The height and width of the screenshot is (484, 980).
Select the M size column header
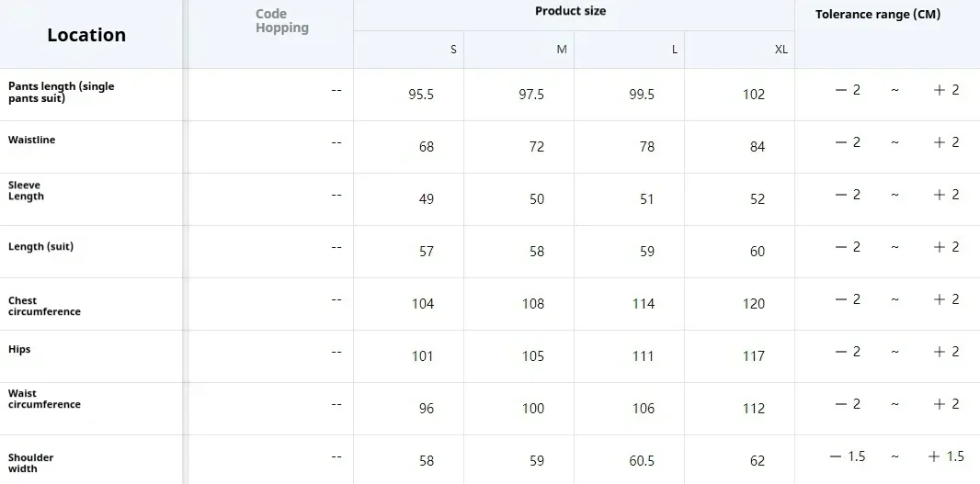[562, 50]
